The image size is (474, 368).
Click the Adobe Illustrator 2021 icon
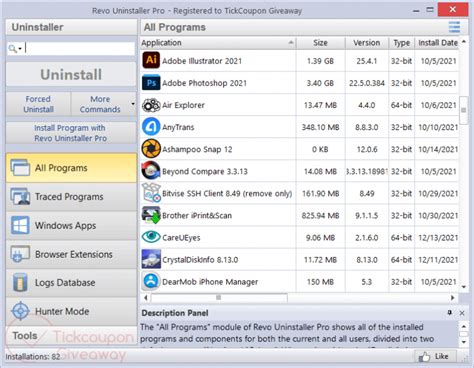click(151, 60)
